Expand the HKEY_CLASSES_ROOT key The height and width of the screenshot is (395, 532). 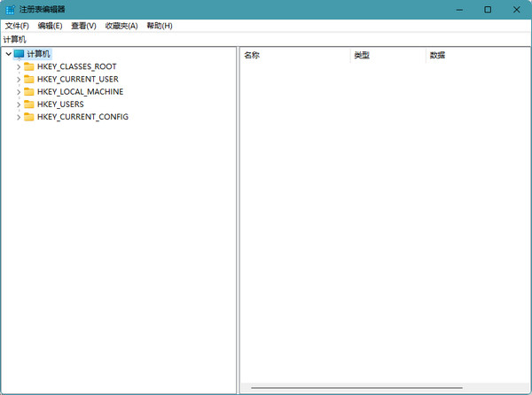18,66
